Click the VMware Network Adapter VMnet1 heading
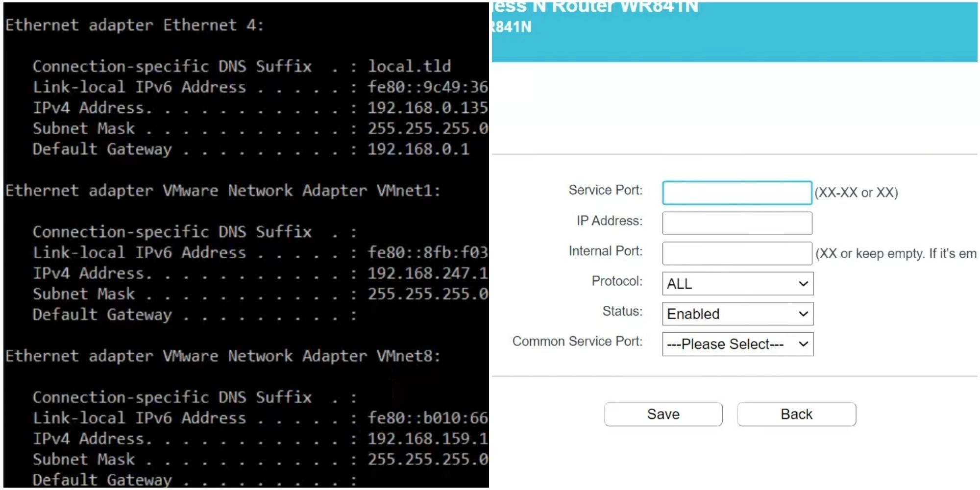Viewport: 980px width, 490px height. click(x=222, y=191)
